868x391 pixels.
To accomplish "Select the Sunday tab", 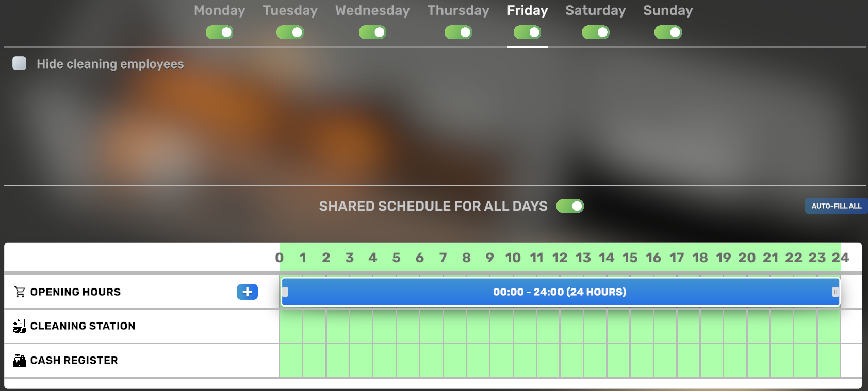I will pos(668,11).
